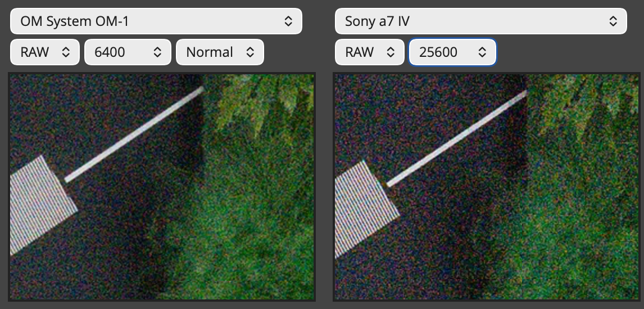This screenshot has height=309, width=644.
Task: Click the Sony a7 IV comparison image crop
Action: pos(487,187)
